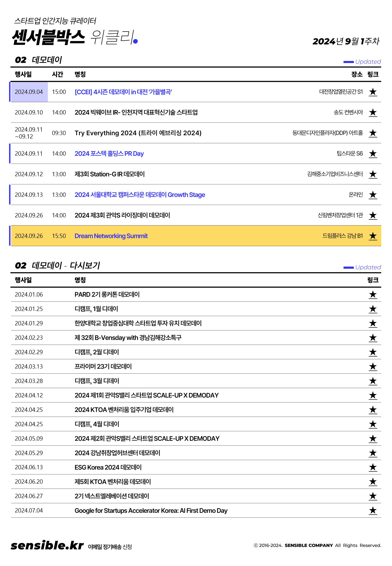Open star link for 제2회 관악S밸리 SCALE-UP row
Image resolution: width=392 pixels, height=566 pixels.
click(373, 439)
